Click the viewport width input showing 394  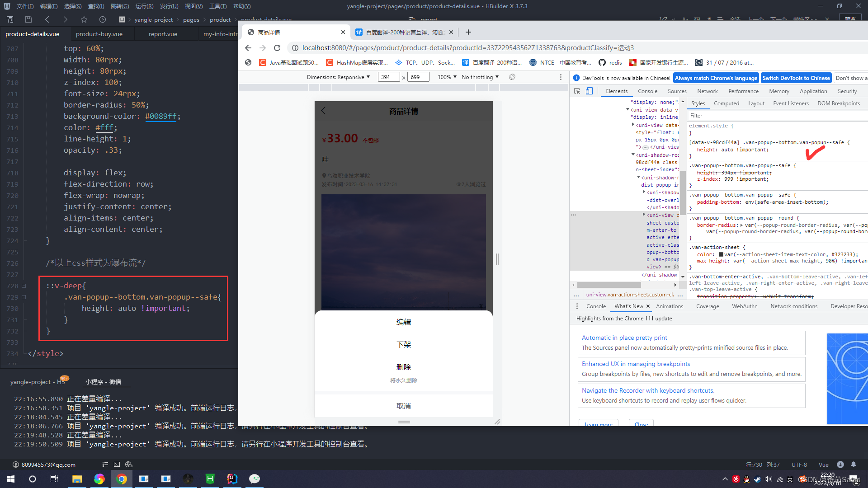(388, 77)
